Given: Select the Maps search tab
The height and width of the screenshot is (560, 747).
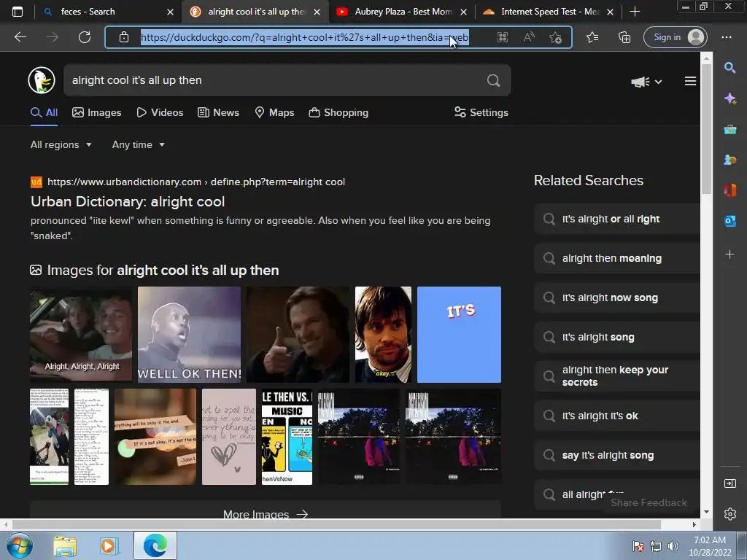Looking at the screenshot, I should tap(274, 113).
